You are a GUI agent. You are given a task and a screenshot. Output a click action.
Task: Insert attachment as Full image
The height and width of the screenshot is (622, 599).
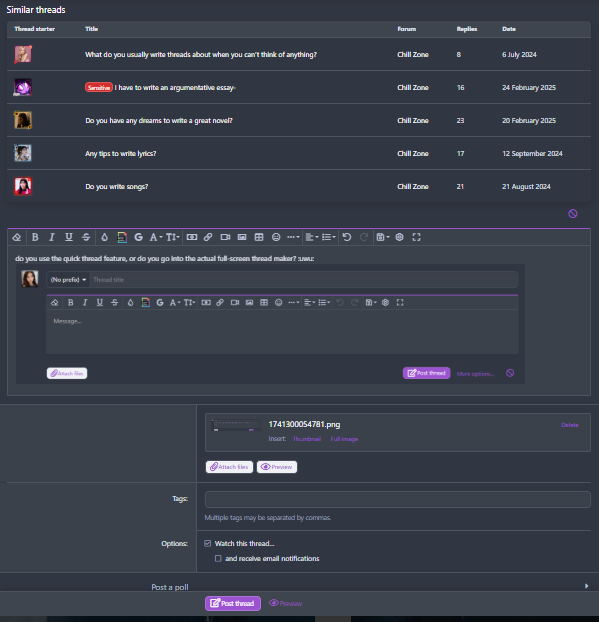(x=344, y=439)
